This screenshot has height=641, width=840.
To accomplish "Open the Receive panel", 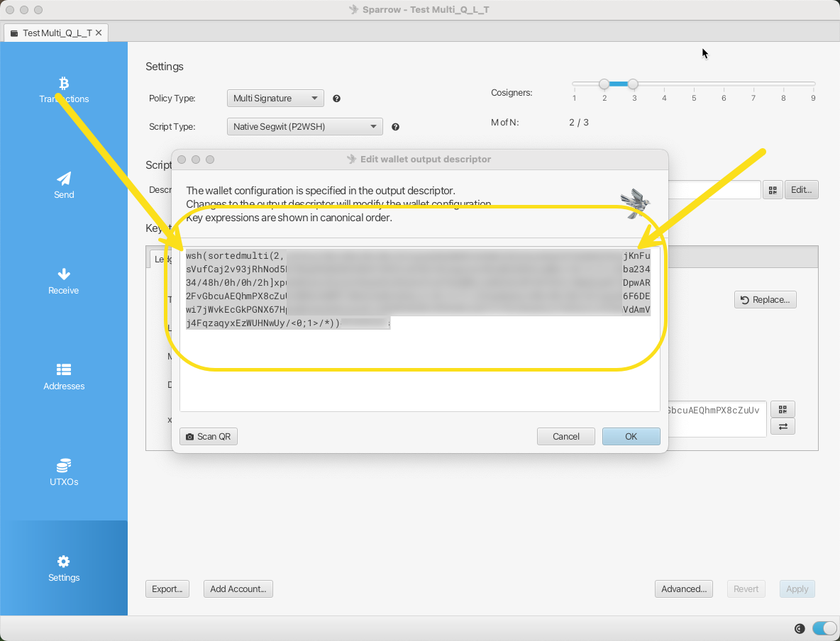I will (x=64, y=281).
